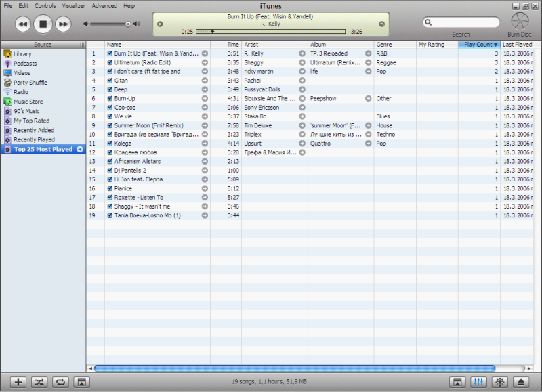This screenshot has width=542, height=392.
Task: Uncheck the Tania Boeva-Losho Mo checkbox
Action: (x=110, y=215)
